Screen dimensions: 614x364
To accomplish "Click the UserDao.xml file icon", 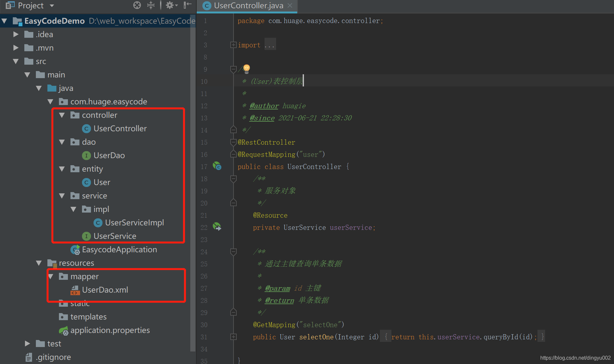I will tap(75, 290).
